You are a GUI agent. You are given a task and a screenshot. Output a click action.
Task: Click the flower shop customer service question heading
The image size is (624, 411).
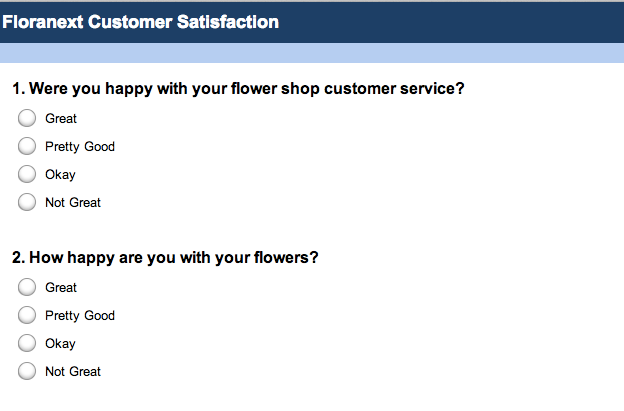pyautogui.click(x=238, y=89)
